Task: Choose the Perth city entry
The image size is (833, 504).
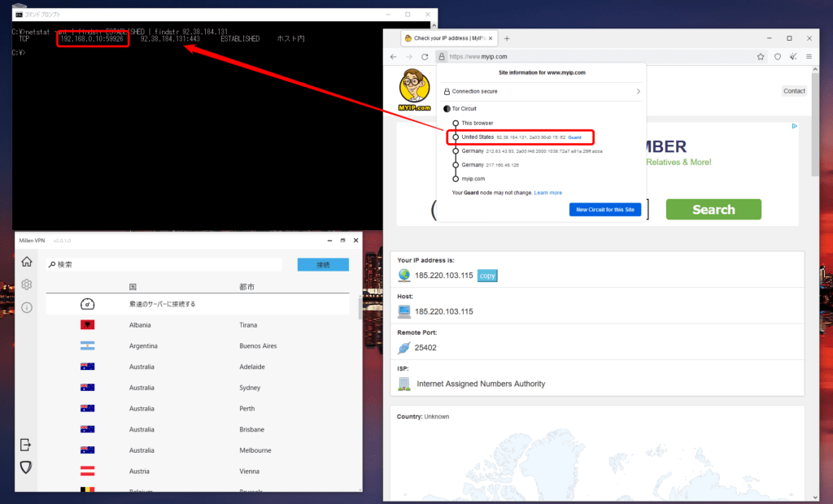Action: 247,408
